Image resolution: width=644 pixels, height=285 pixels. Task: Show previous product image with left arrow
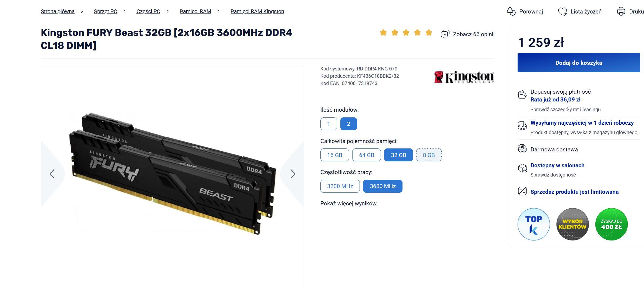(x=52, y=174)
